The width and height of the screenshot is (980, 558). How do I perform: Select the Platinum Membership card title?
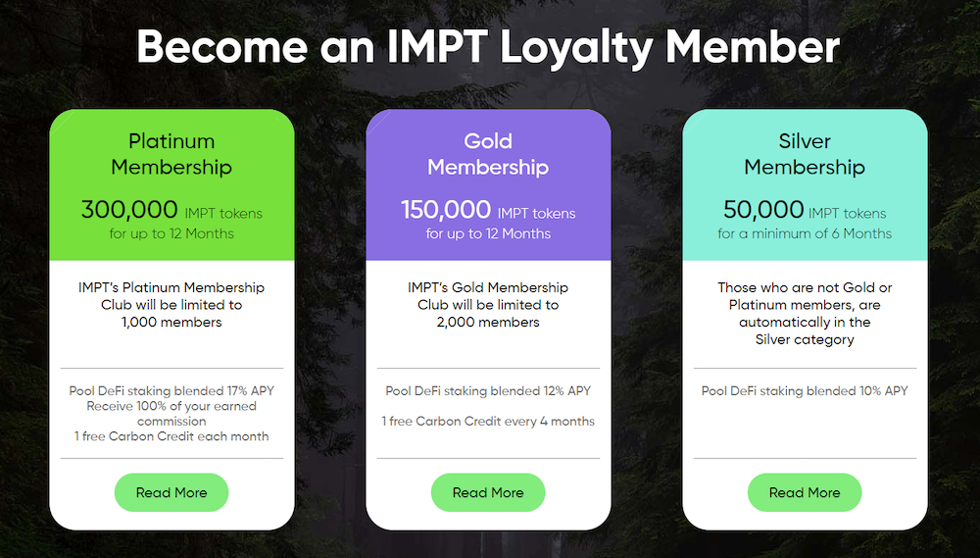(171, 154)
